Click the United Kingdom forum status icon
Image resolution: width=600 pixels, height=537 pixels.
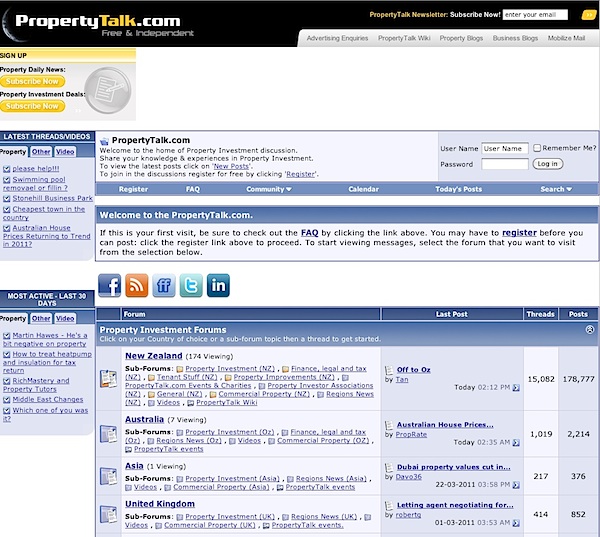point(109,514)
